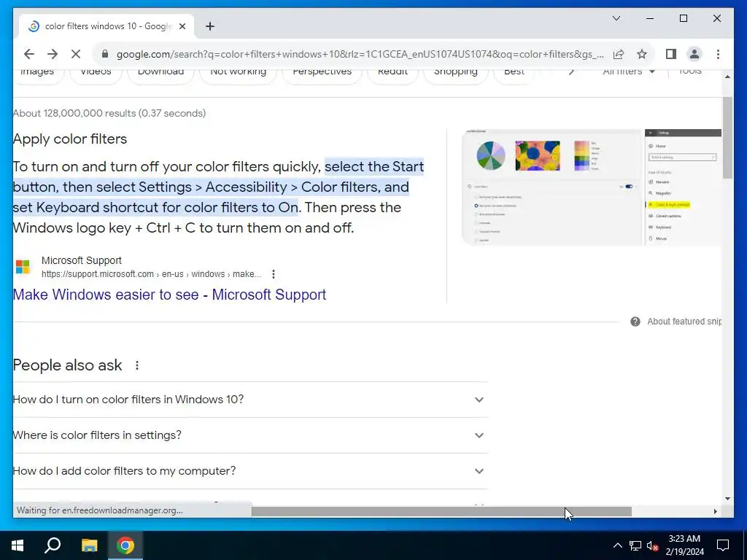Click the Microsoft Support logo favicon

pos(23,267)
